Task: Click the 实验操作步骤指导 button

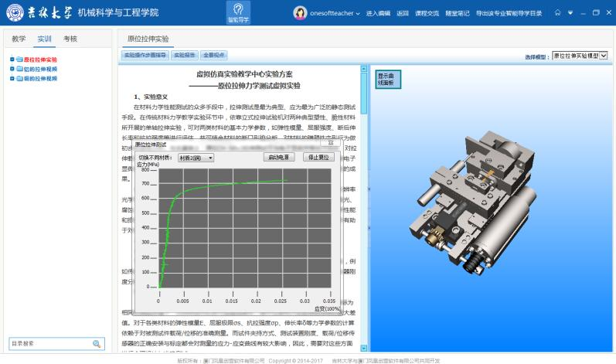Action: (x=145, y=55)
